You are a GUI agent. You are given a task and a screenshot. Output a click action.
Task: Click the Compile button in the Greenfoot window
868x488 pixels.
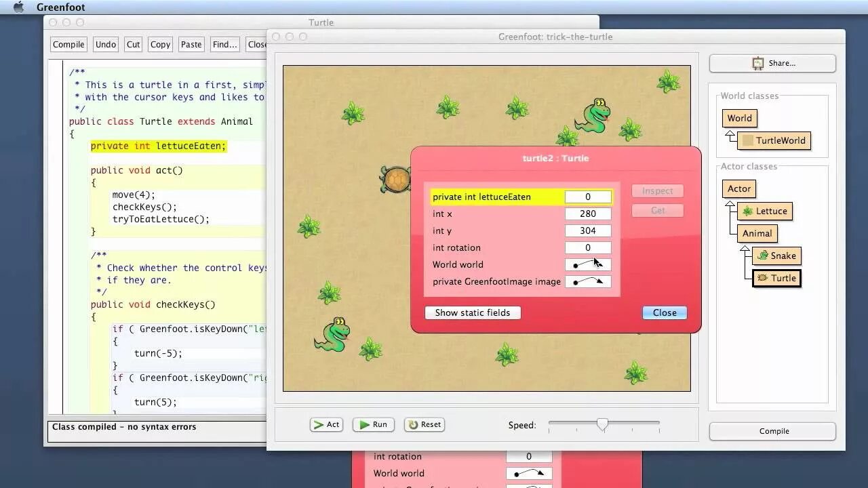coord(772,431)
